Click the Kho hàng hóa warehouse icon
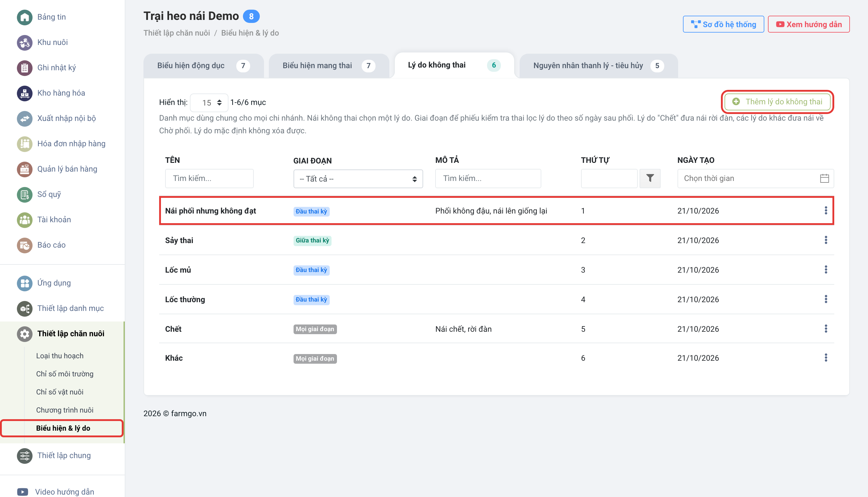 (x=24, y=93)
